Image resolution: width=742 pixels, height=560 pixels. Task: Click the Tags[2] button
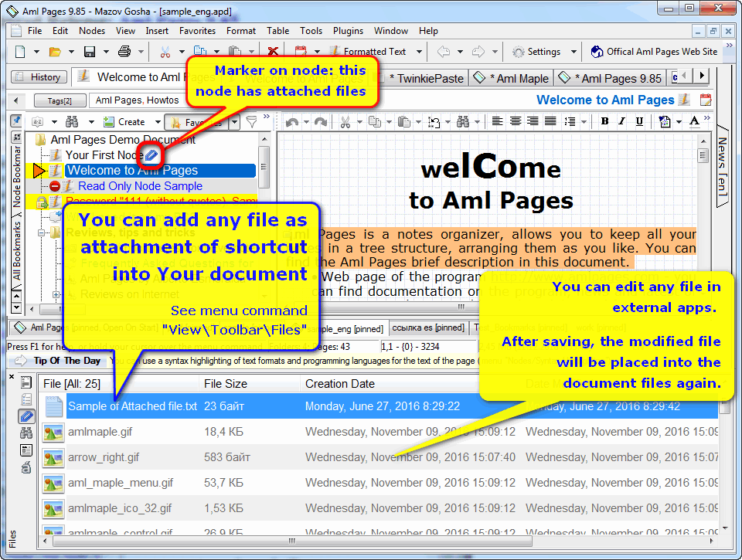click(x=60, y=100)
